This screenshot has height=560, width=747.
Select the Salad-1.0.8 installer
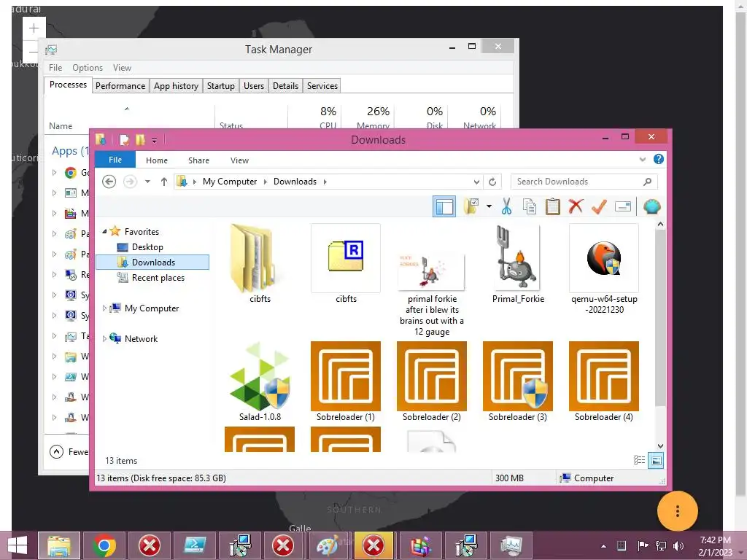pos(260,381)
